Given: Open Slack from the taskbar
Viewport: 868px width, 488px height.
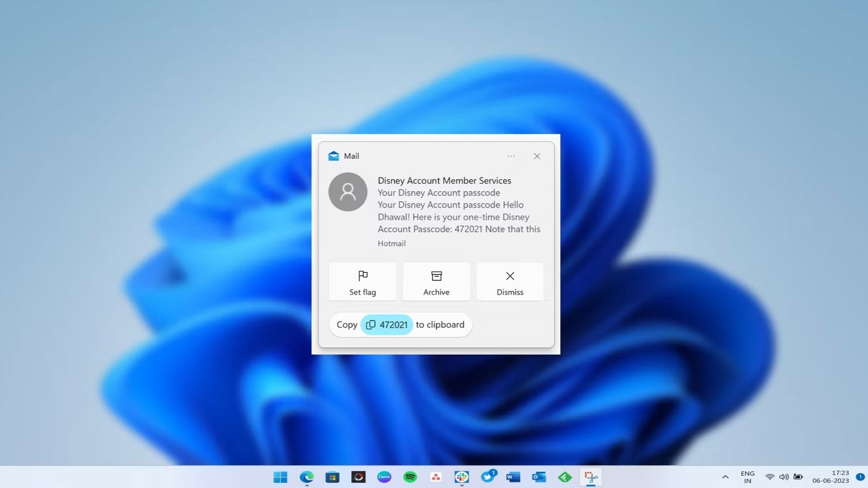Looking at the screenshot, I should coord(462,477).
